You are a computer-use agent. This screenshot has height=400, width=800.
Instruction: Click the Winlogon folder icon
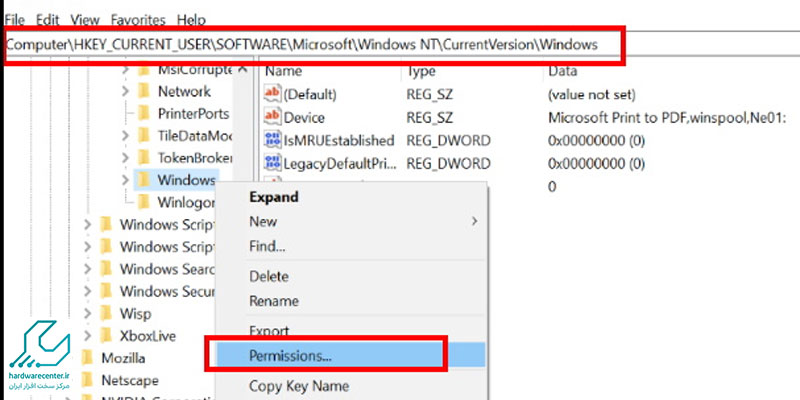pos(144,202)
